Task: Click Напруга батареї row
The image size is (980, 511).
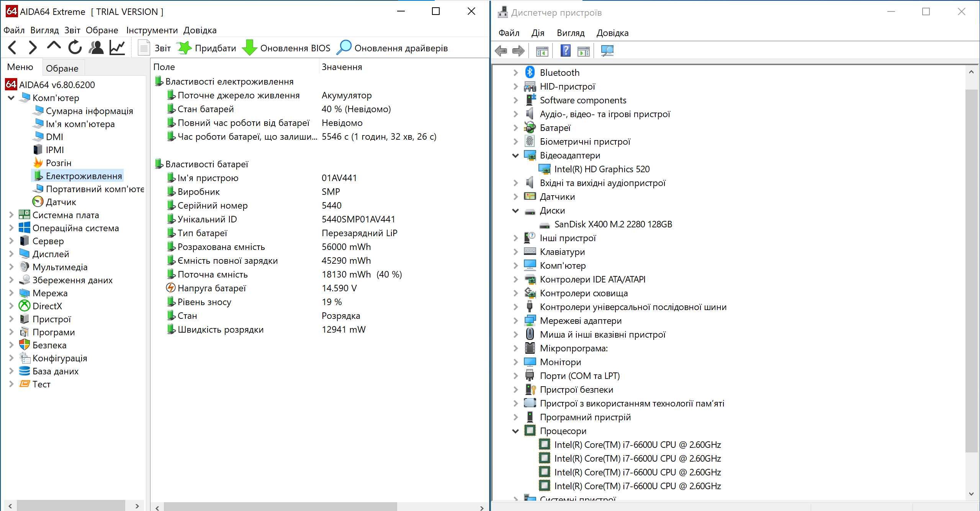Action: click(320, 288)
